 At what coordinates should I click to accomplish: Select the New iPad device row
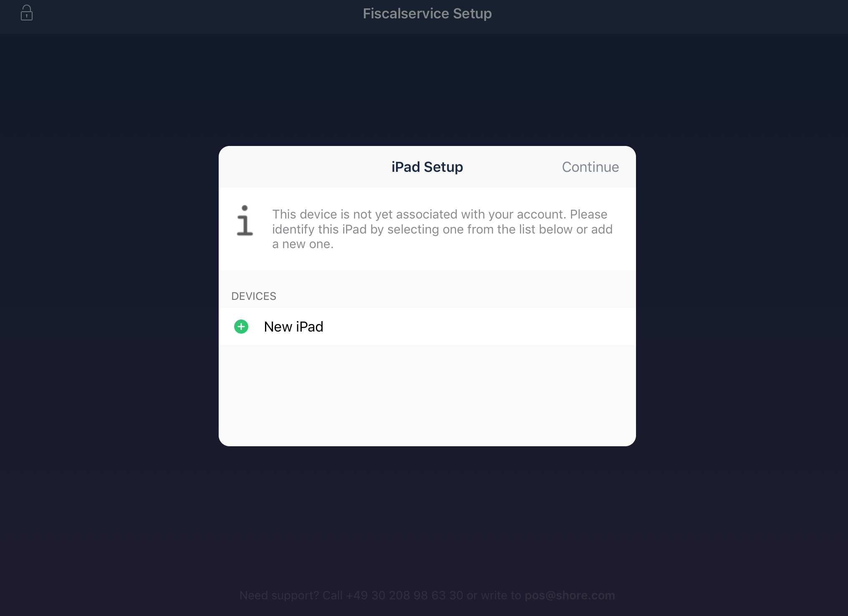click(x=427, y=327)
